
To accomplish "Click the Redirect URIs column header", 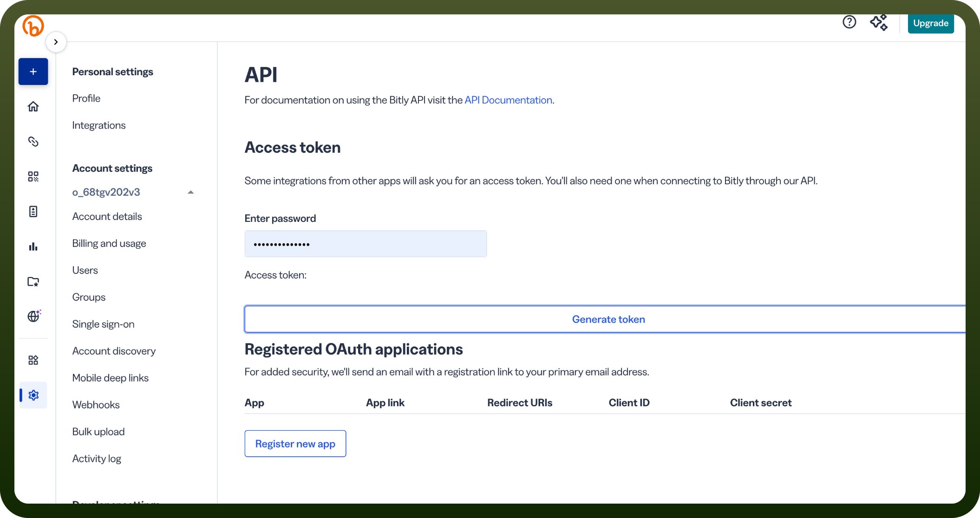I will pos(520,403).
